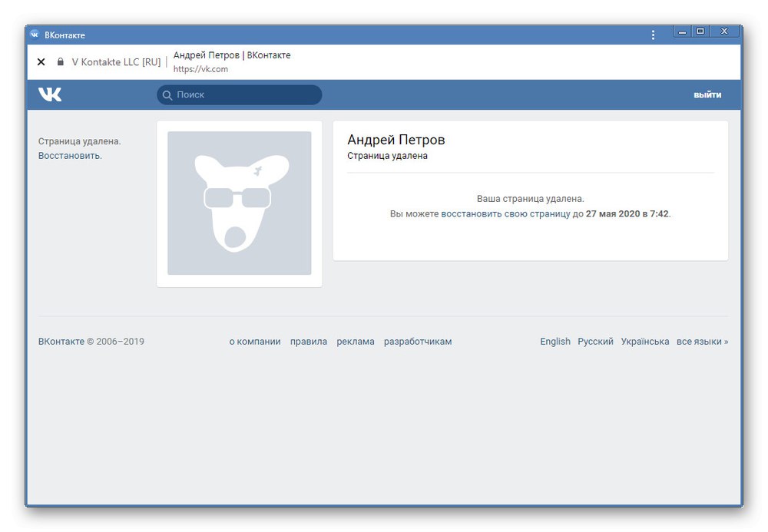The image size is (768, 532).
Task: Click the VK icon in title bar
Action: (35, 35)
